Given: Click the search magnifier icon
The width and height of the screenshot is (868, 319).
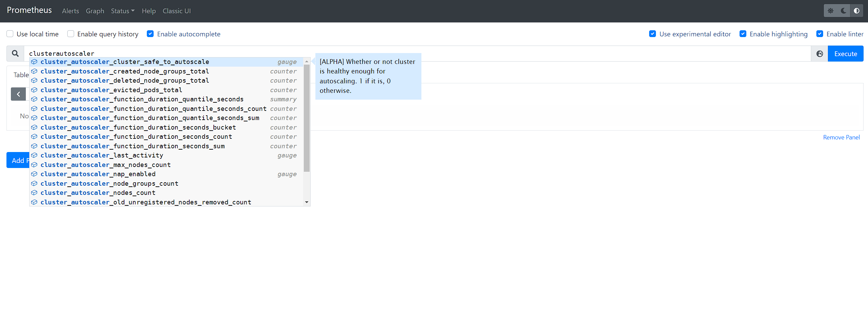Looking at the screenshot, I should tap(15, 53).
